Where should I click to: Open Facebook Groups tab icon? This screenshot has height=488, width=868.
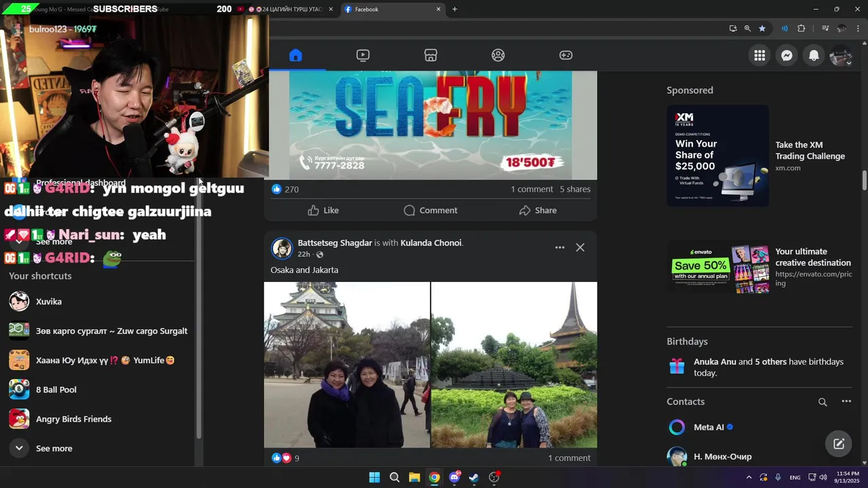pos(498,56)
